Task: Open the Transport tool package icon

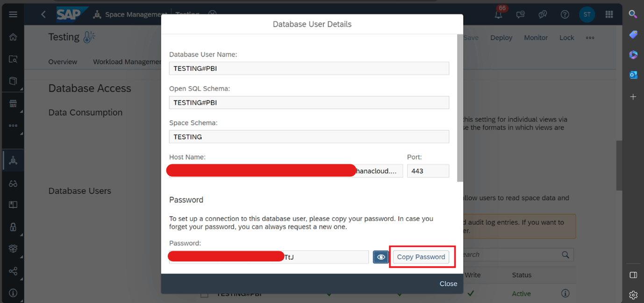Action: [x=13, y=248]
